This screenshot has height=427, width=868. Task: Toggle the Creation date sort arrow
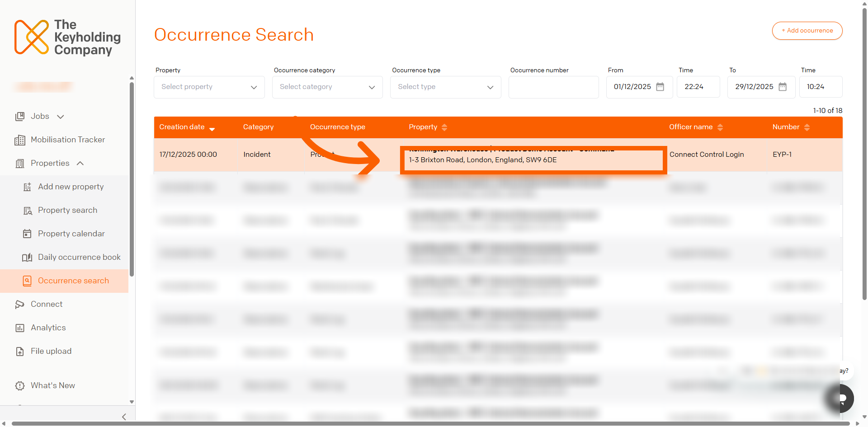pyautogui.click(x=212, y=129)
